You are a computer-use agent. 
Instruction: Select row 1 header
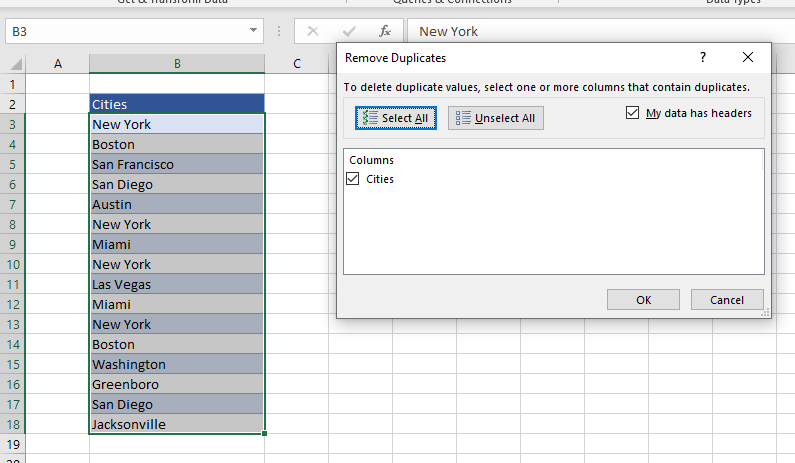[x=13, y=84]
